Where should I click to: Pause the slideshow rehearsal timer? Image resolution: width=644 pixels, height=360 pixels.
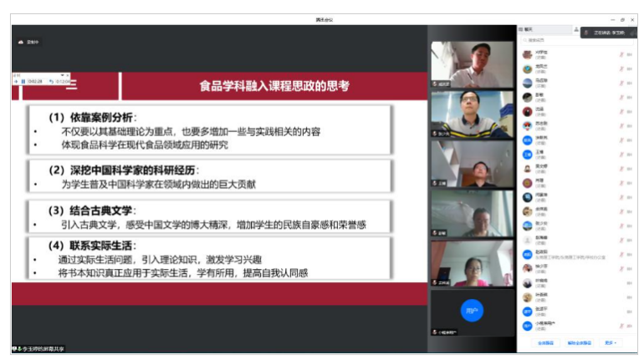click(x=23, y=81)
